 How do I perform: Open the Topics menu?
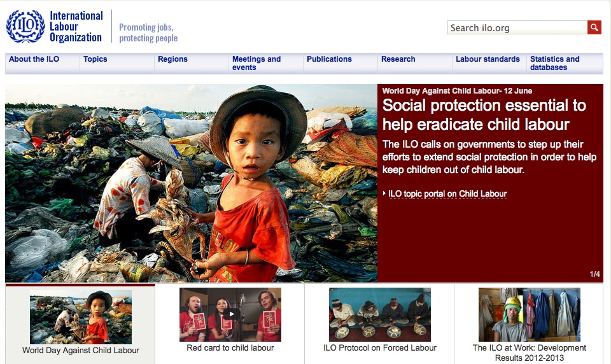tap(95, 59)
